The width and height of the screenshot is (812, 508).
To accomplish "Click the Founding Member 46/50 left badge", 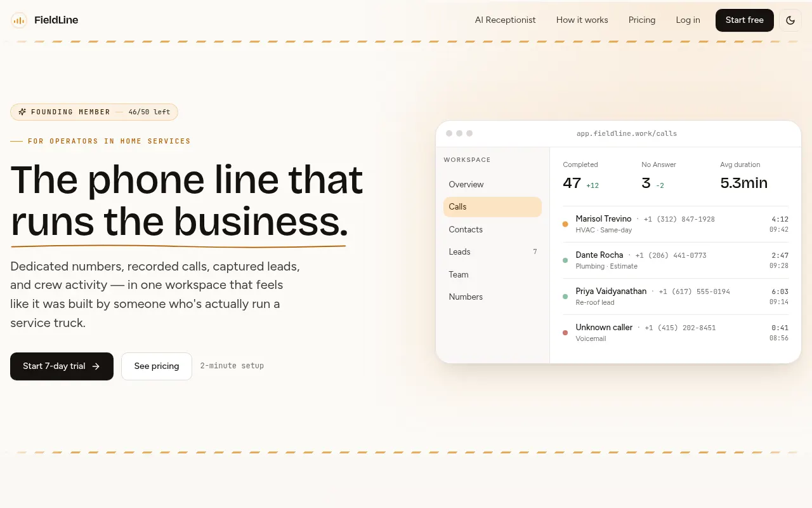I will [x=94, y=112].
